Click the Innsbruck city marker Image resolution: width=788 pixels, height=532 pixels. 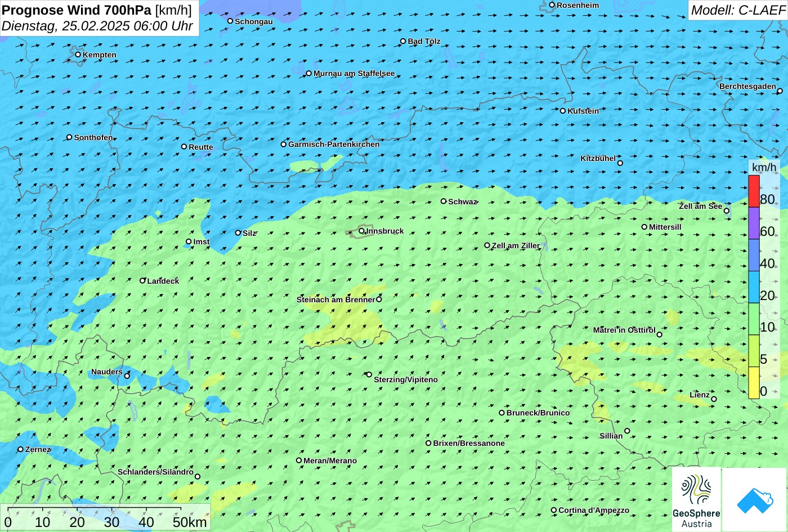tap(361, 231)
